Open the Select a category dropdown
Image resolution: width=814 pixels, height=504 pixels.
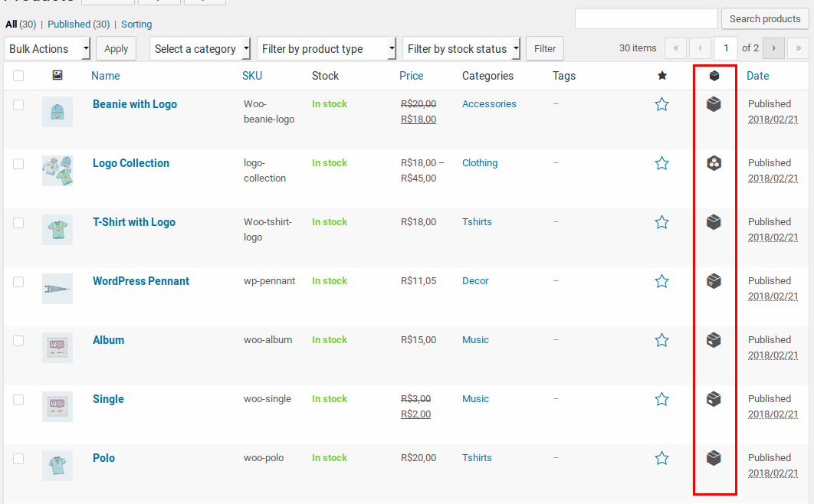200,49
